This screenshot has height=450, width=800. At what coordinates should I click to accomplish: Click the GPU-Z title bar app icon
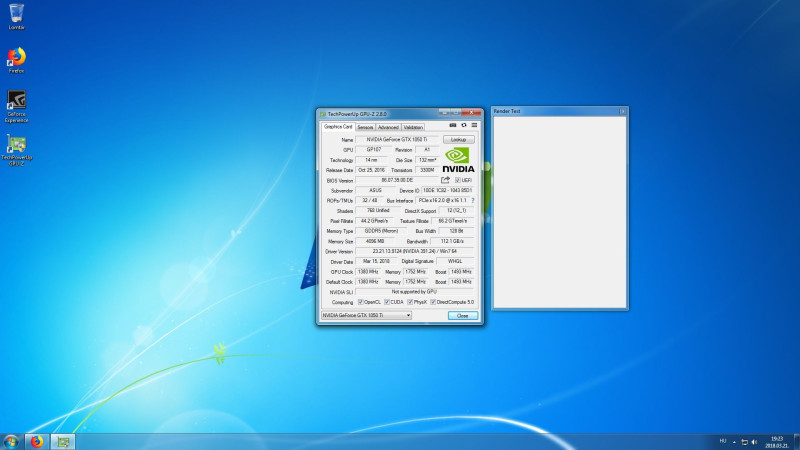(323, 114)
